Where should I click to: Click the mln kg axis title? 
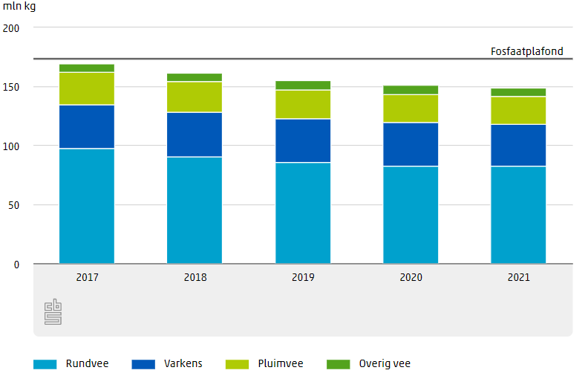[x=19, y=7]
